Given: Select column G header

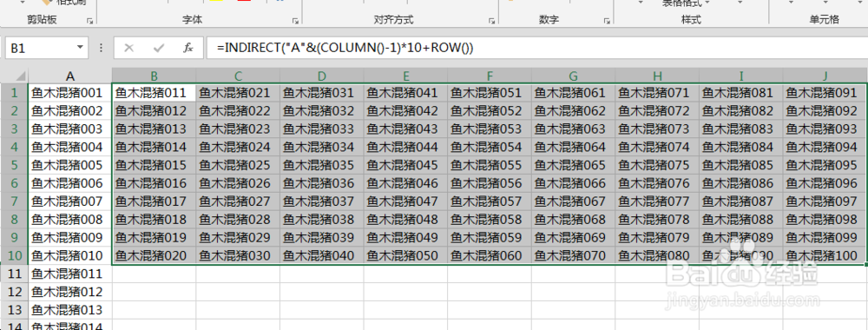Looking at the screenshot, I should coord(574,76).
